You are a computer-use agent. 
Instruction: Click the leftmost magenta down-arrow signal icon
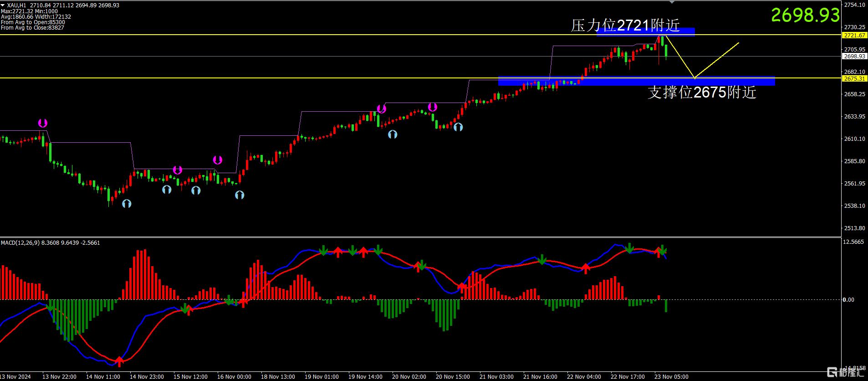(x=42, y=123)
